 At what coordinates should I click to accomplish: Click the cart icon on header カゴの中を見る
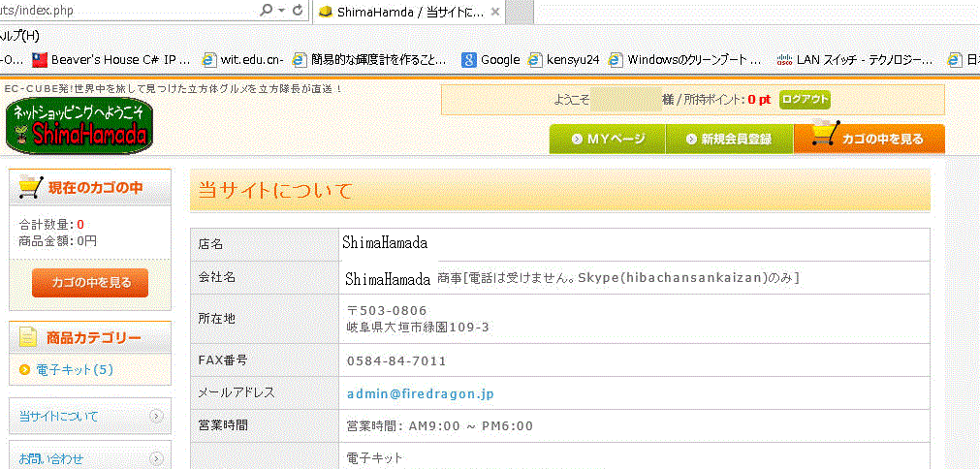pos(826,133)
